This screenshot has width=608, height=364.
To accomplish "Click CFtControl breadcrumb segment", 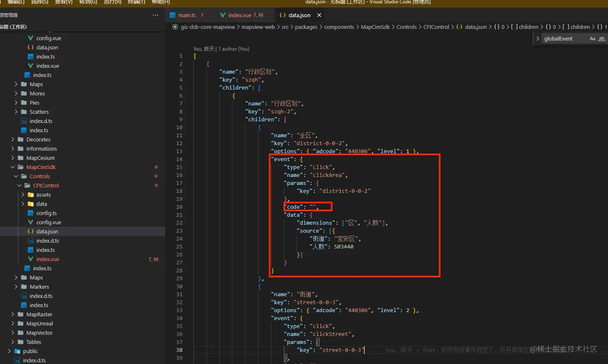I will click(x=436, y=27).
